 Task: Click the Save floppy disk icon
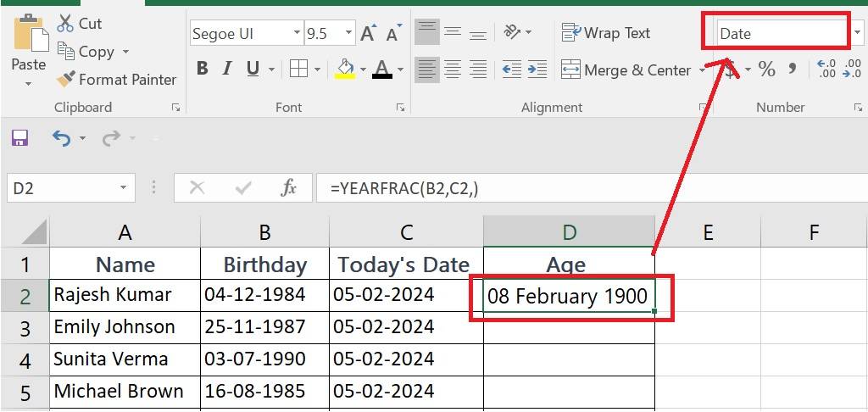[x=19, y=138]
